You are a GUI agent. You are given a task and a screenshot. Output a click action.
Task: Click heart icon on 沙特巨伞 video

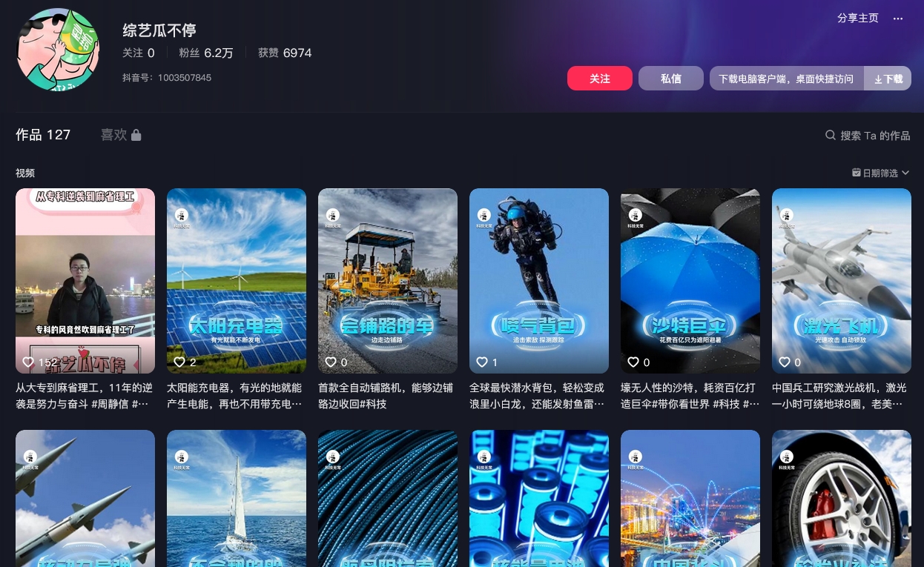point(633,362)
